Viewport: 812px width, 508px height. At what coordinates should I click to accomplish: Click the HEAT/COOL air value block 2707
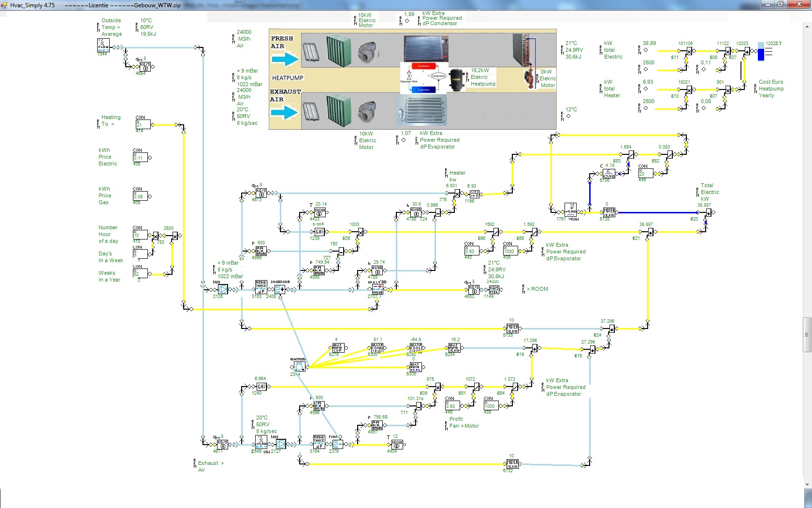pos(377,289)
